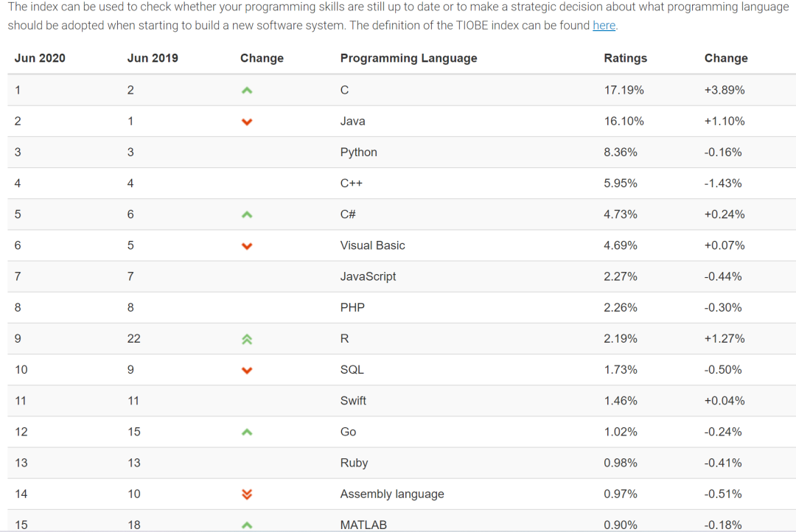Click the 17.19% rating value for C

coord(624,90)
